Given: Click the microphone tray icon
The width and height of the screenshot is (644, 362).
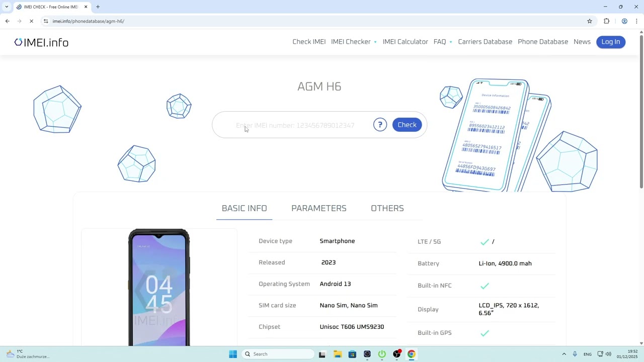Looking at the screenshot, I should tap(575, 354).
